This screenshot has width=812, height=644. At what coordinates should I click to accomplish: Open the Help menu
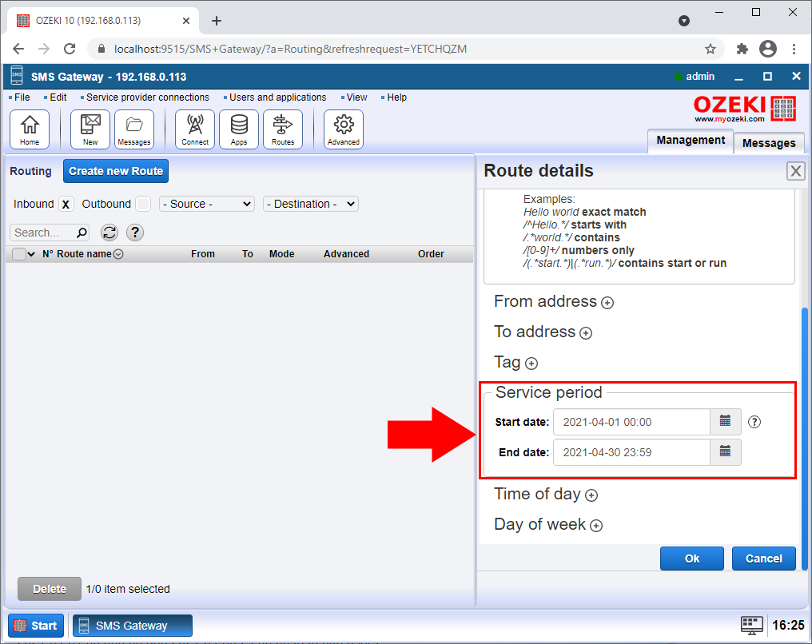tap(396, 97)
